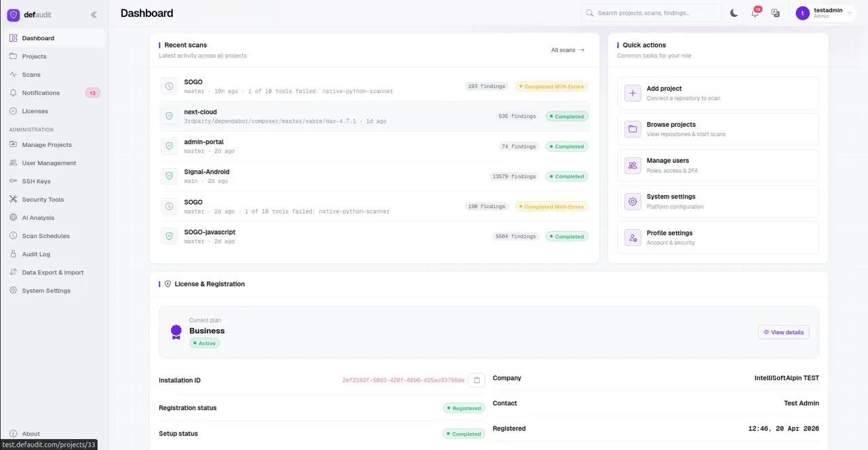Click the SSH Keys key icon

[14, 181]
